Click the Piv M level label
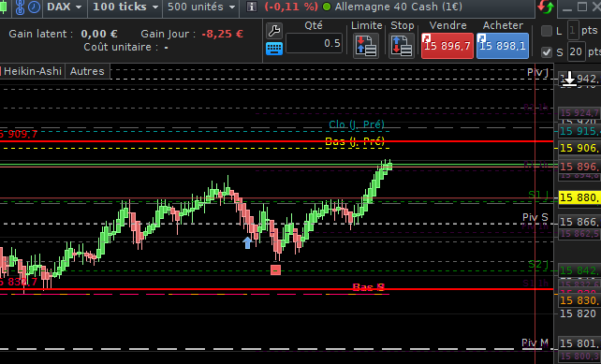This screenshot has height=364, width=601. click(535, 342)
